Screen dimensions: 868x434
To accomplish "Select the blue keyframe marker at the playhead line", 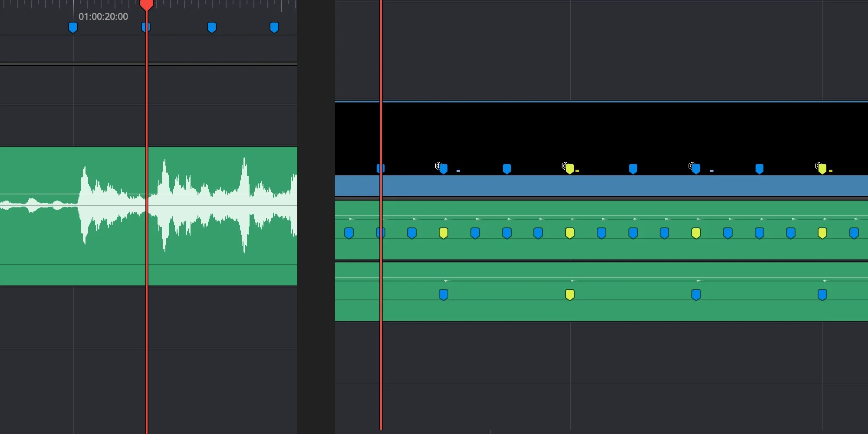I will 381,233.
